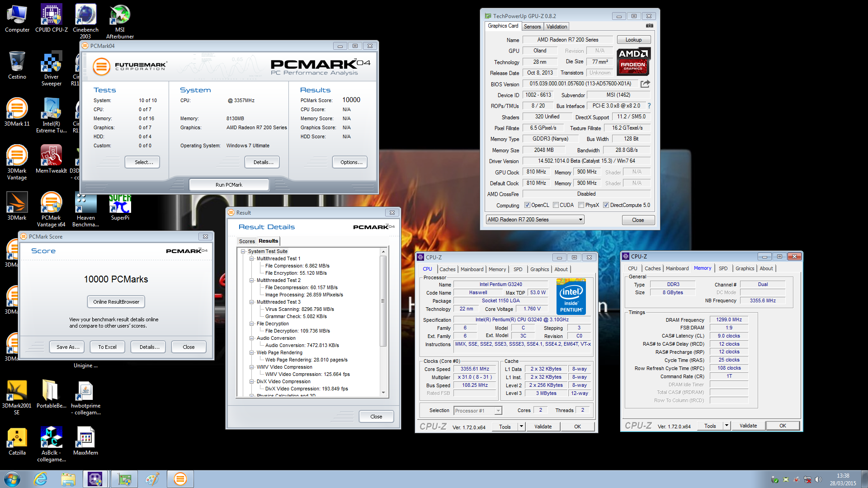Click the Result Details scrollbar down arrow
The width and height of the screenshot is (868, 488).
pos(383,393)
